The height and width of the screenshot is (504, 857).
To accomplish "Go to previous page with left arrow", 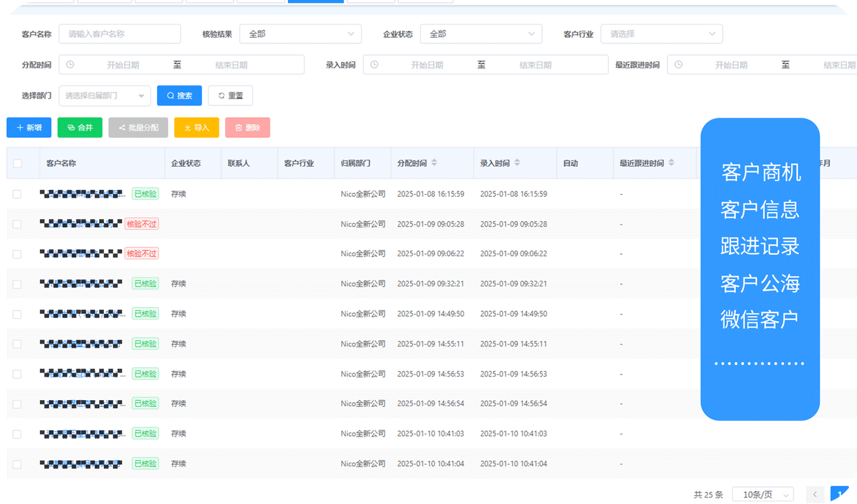I will coord(815,494).
